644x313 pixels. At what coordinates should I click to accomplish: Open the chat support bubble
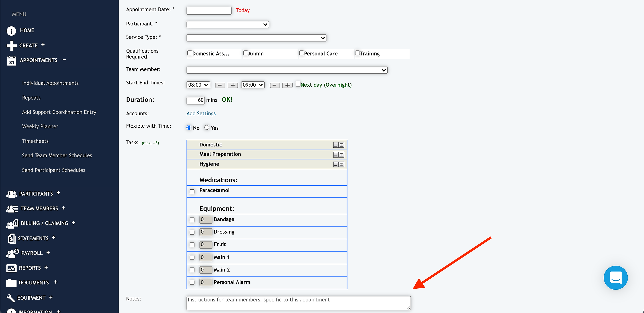(x=616, y=278)
